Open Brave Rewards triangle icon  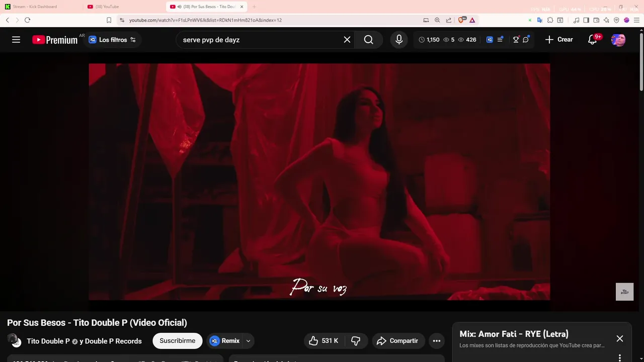472,20
